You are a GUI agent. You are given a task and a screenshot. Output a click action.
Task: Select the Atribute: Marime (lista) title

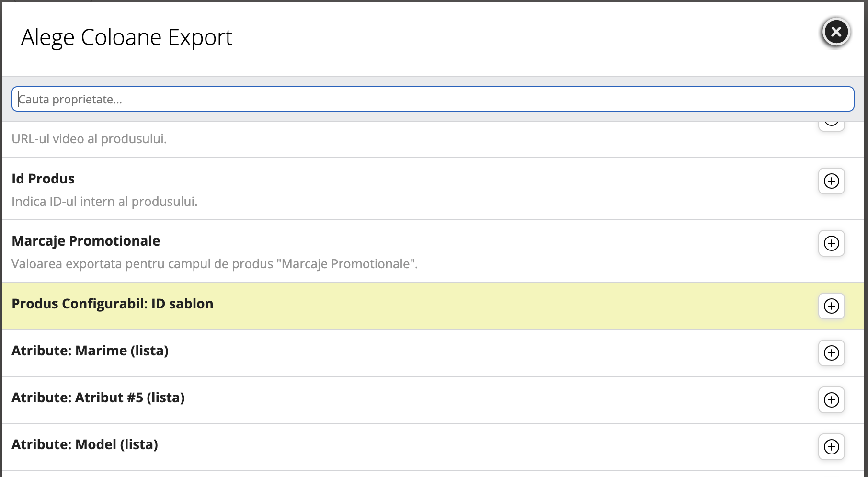coord(90,351)
